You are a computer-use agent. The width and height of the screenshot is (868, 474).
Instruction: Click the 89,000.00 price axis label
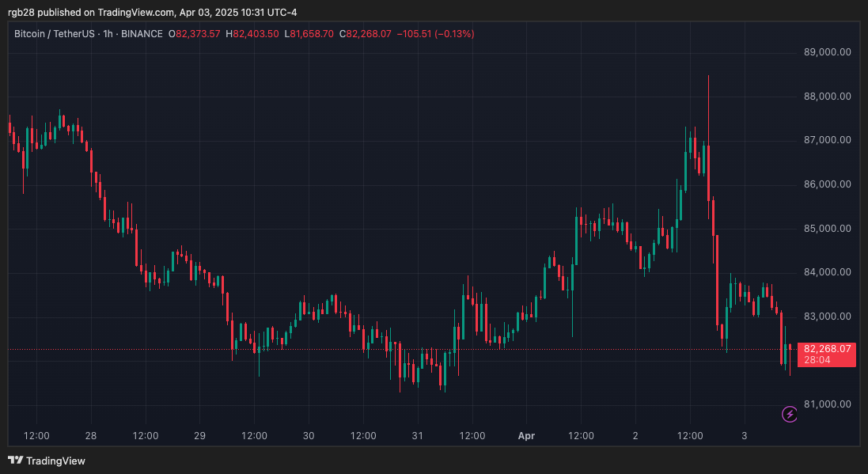(827, 52)
